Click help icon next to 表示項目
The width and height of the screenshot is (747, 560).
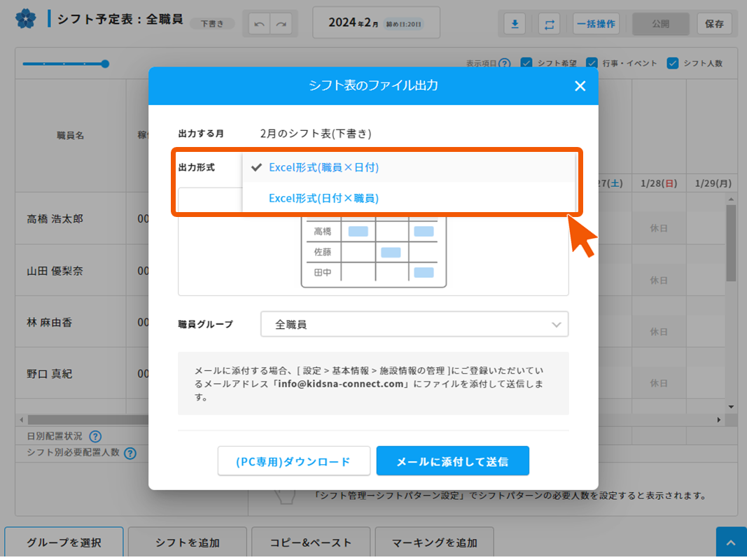(504, 64)
